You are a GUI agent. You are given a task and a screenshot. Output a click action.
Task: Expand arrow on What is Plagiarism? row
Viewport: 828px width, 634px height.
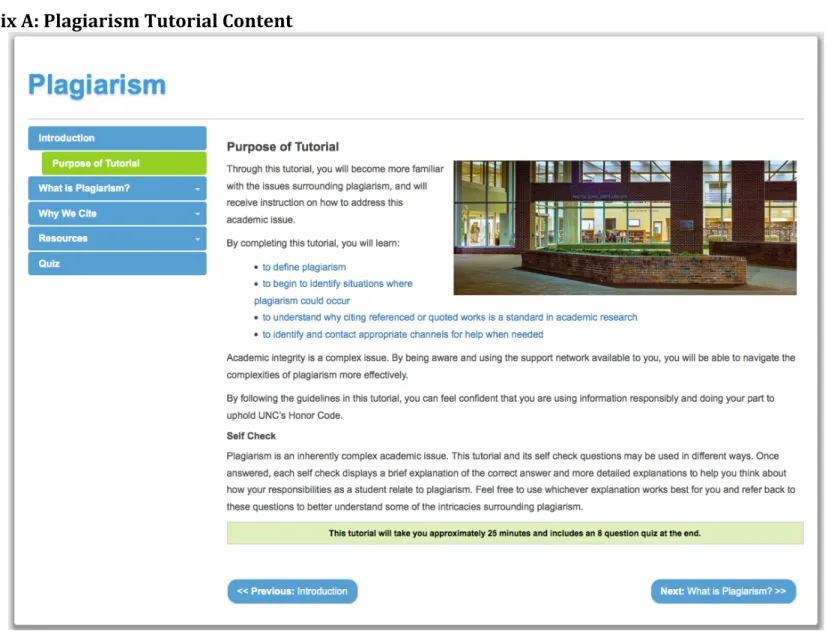(197, 189)
